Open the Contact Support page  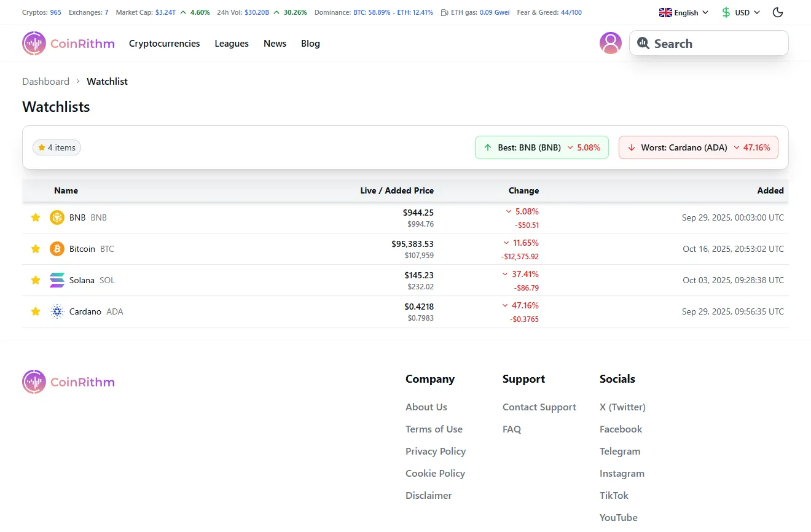pyautogui.click(x=539, y=407)
